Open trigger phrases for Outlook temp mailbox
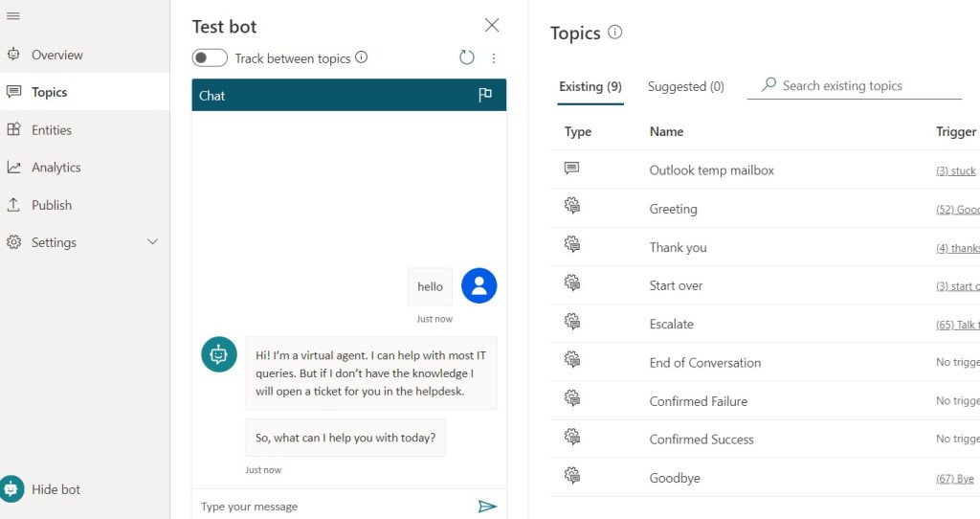Image resolution: width=980 pixels, height=519 pixels. 955,170
